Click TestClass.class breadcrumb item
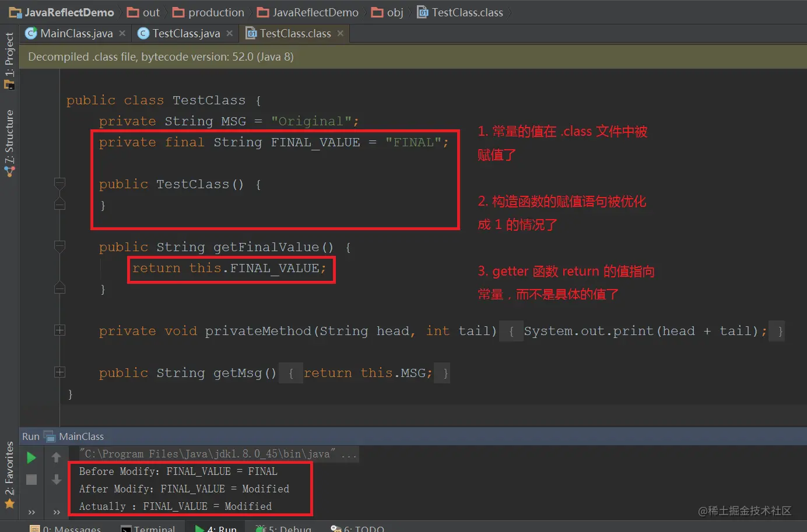 (460, 12)
